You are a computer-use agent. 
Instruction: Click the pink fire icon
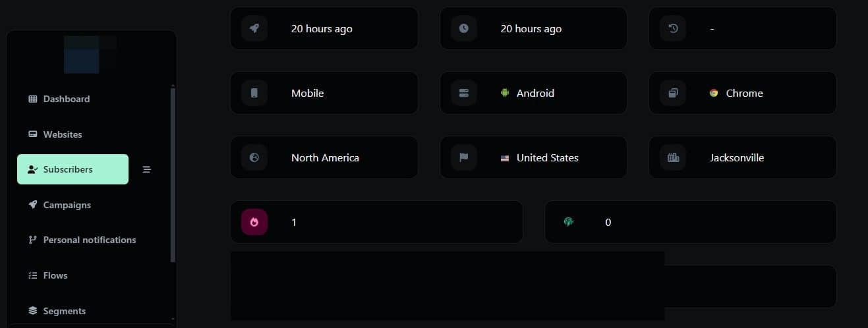[x=254, y=222]
